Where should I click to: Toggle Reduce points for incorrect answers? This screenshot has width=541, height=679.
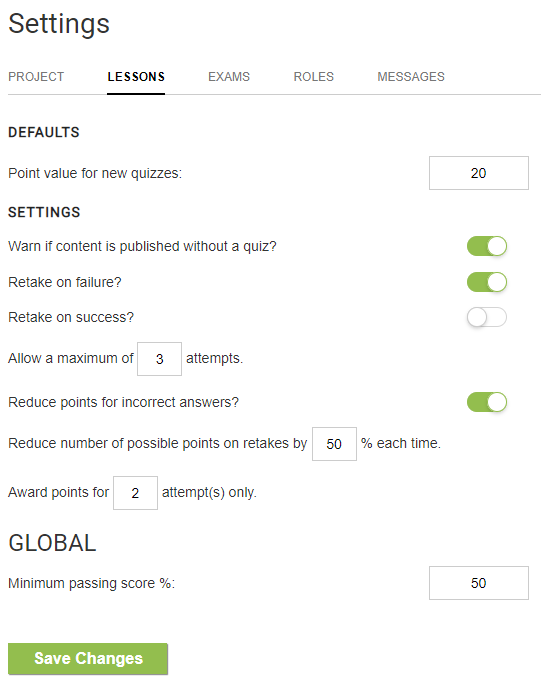coord(487,402)
